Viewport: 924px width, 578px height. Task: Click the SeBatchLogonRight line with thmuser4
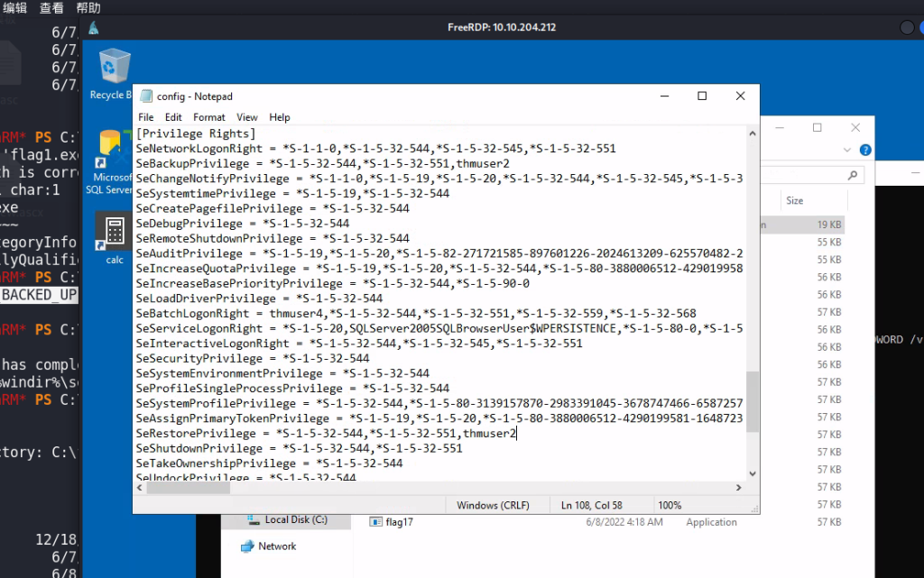(x=416, y=314)
